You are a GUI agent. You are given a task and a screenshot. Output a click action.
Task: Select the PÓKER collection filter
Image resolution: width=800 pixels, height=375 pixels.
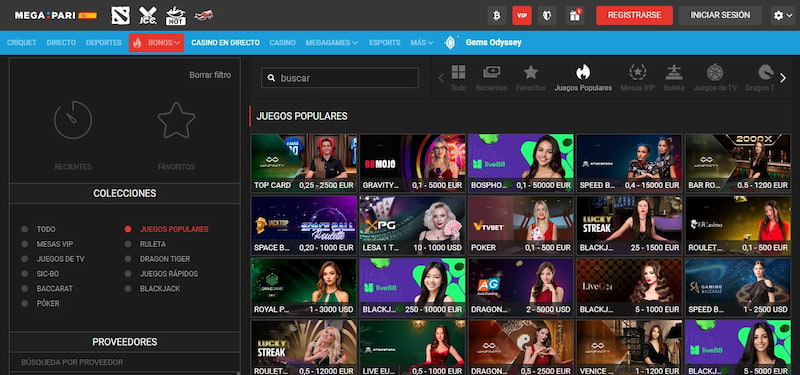(48, 303)
